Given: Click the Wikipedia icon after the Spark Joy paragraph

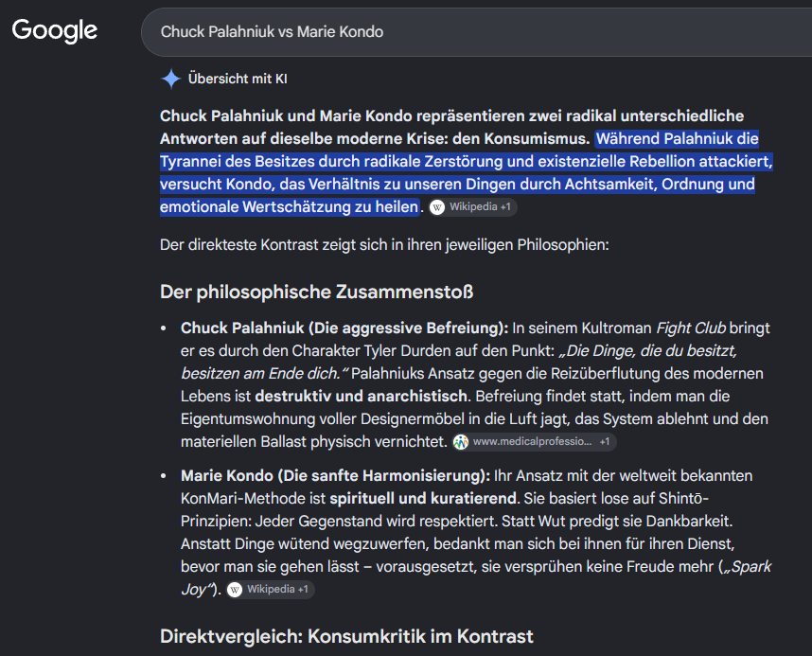Looking at the screenshot, I should click(x=235, y=590).
